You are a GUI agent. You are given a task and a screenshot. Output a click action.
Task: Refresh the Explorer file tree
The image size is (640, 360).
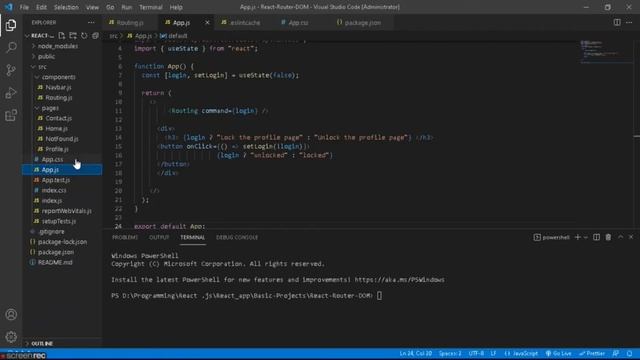pyautogui.click(x=84, y=36)
